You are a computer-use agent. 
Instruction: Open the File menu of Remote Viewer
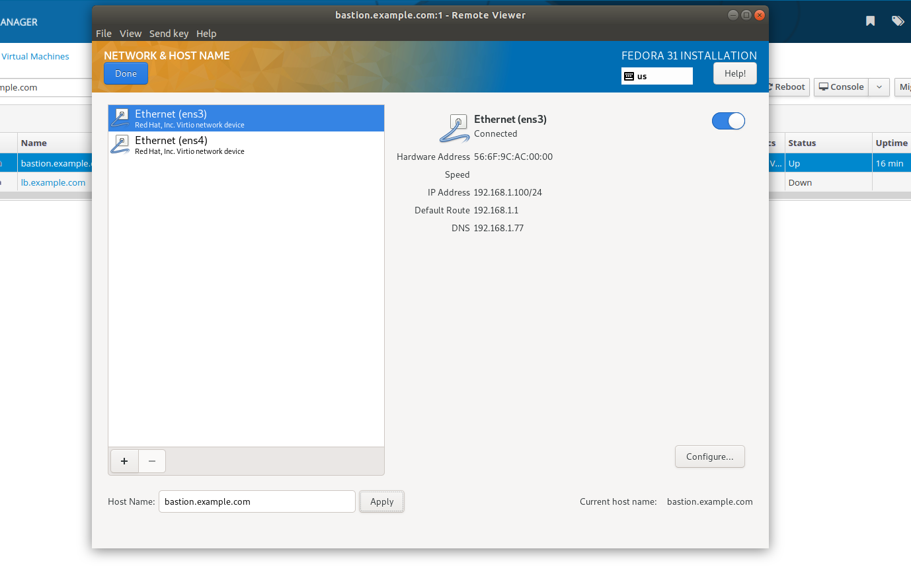click(x=104, y=34)
